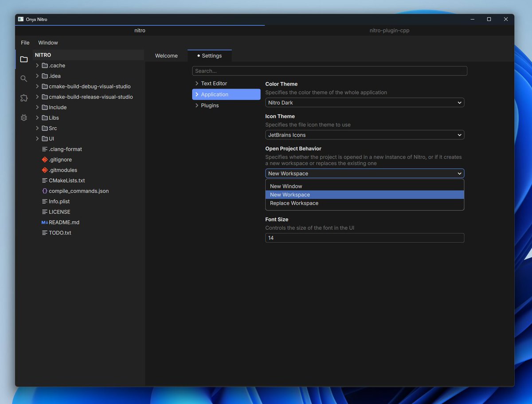This screenshot has height=404, width=532.
Task: Expand the Libs folder chevron
Action: (x=37, y=118)
